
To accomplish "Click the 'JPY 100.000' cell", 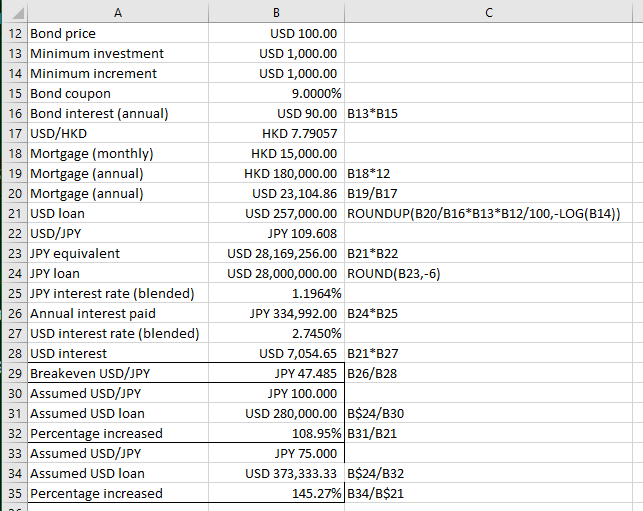I will [x=276, y=393].
